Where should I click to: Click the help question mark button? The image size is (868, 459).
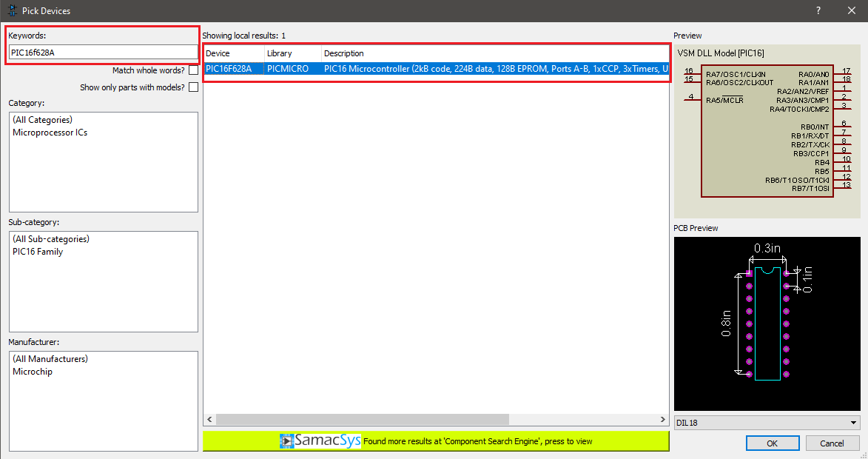tap(818, 10)
